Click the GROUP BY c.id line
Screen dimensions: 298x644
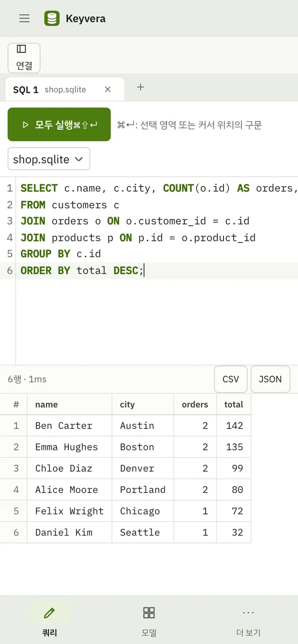(157, 254)
